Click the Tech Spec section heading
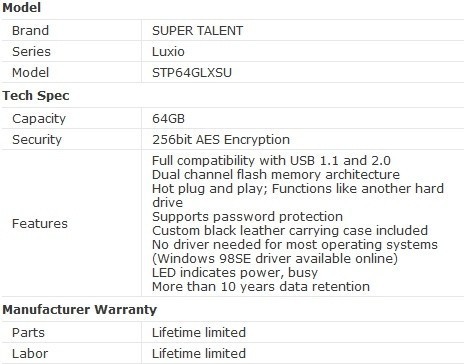 point(36,96)
